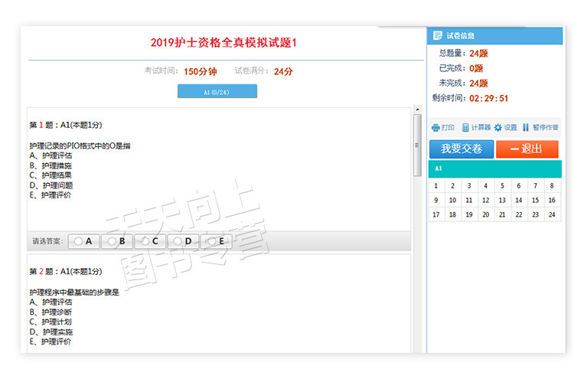
Task: Open the calculator tool (计算器)
Action: click(476, 128)
